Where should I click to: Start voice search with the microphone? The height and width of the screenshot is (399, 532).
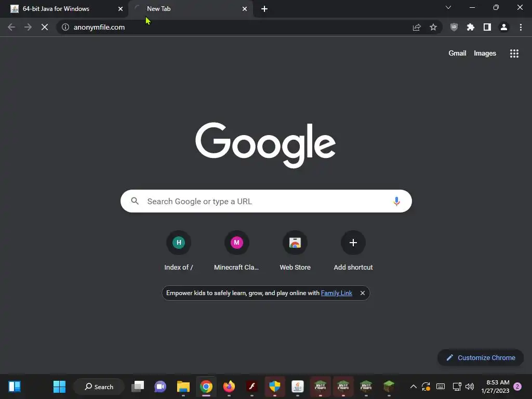396,201
